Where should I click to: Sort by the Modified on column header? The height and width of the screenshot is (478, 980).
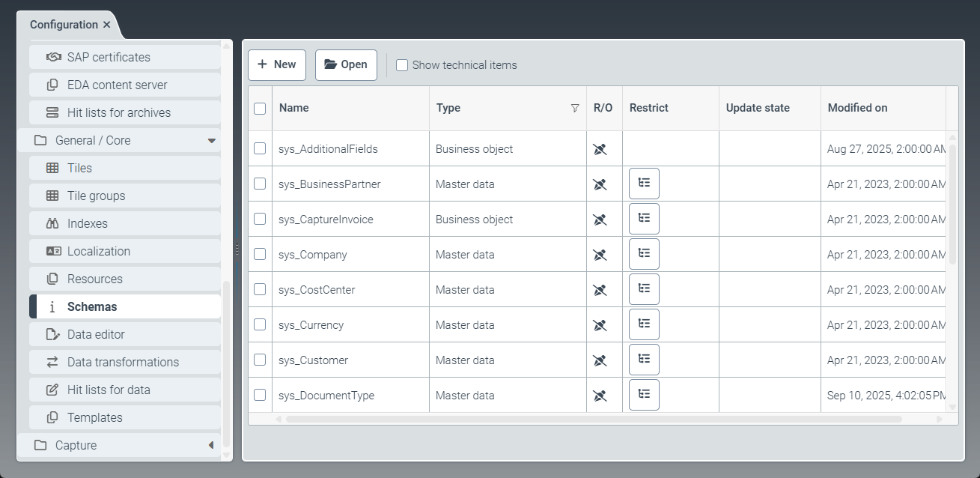pos(857,108)
